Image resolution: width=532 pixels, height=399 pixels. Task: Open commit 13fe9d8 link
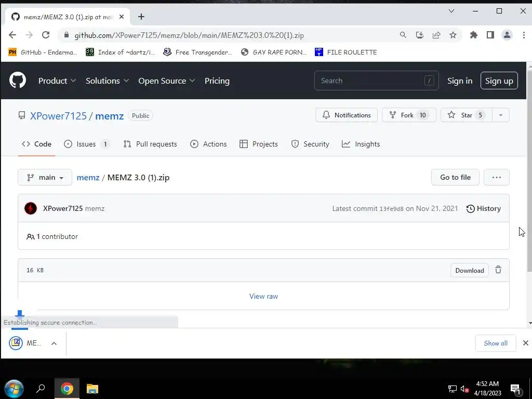(x=392, y=209)
